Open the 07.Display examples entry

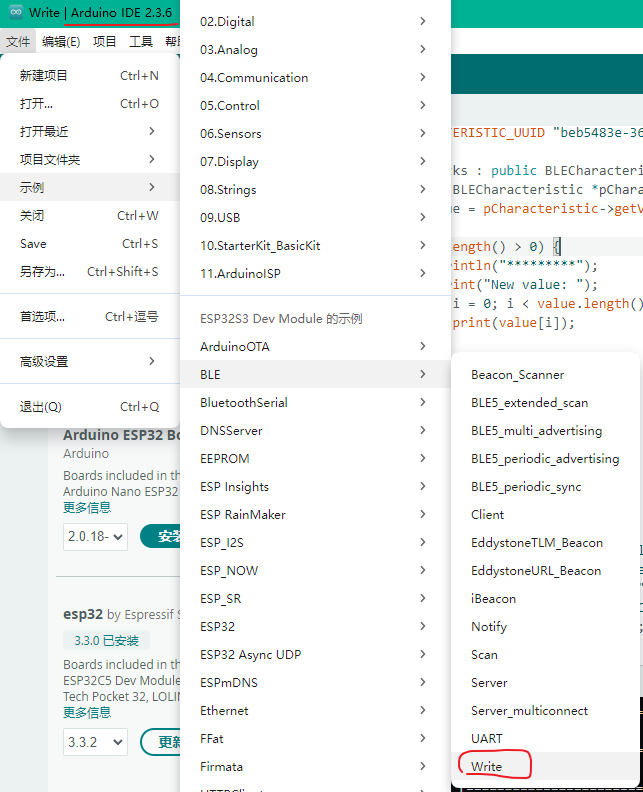click(x=315, y=162)
